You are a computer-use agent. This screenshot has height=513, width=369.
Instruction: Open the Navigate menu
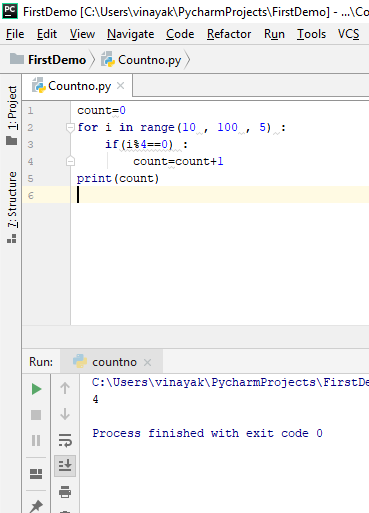pyautogui.click(x=130, y=34)
